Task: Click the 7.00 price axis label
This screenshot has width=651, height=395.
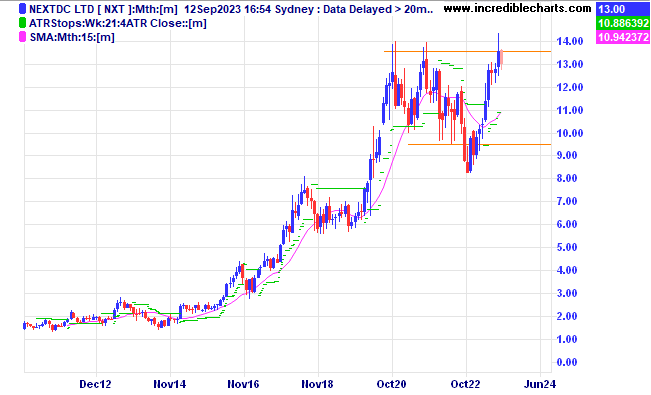Action: click(x=566, y=201)
